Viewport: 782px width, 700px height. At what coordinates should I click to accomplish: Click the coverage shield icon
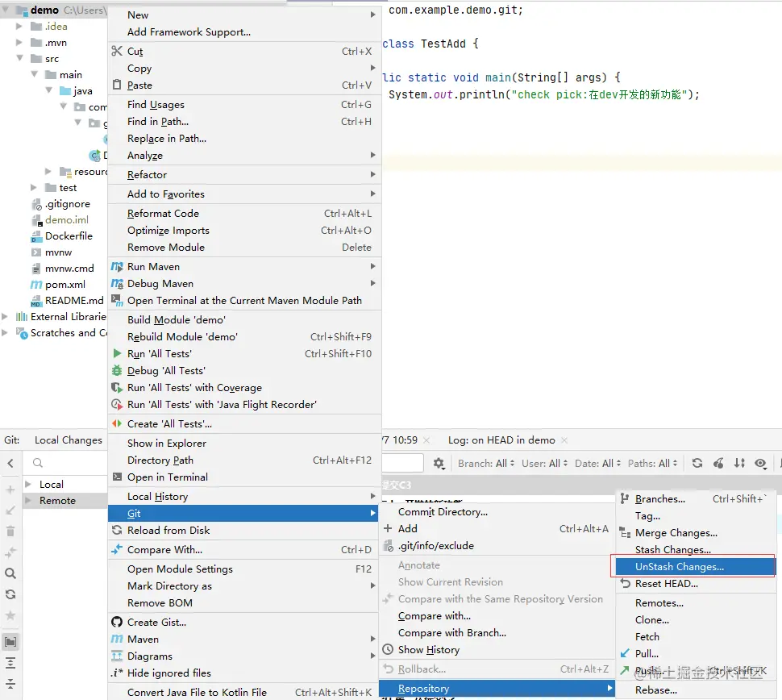click(x=117, y=387)
